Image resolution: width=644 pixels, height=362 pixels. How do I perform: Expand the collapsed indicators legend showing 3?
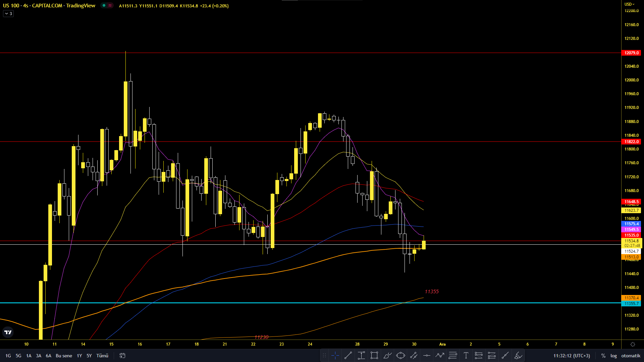(x=8, y=14)
